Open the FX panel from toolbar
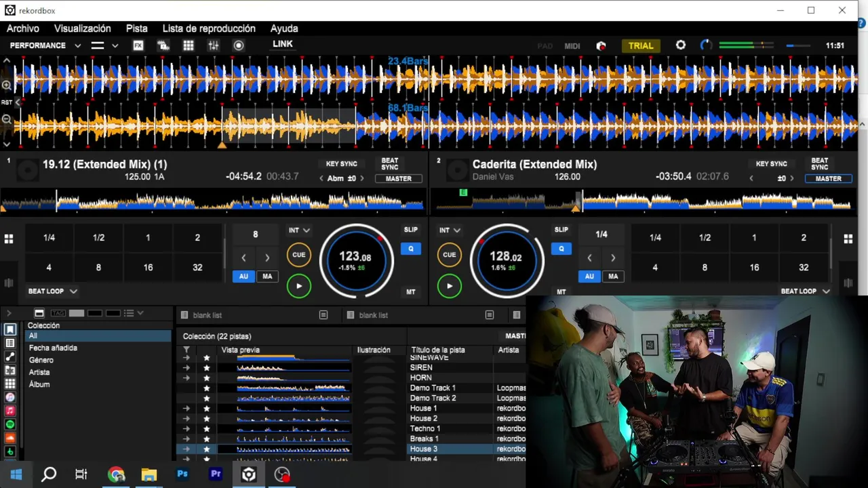Viewport: 868px width, 488px height. pos(138,45)
